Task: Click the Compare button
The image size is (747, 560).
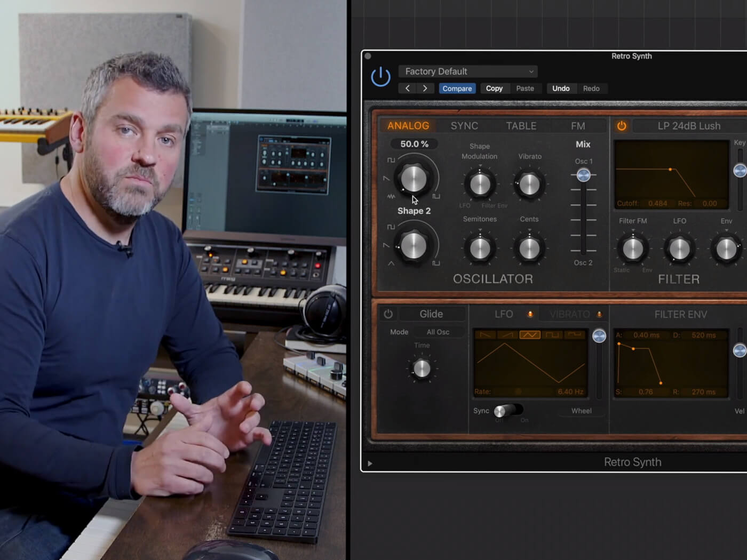Action: [457, 88]
